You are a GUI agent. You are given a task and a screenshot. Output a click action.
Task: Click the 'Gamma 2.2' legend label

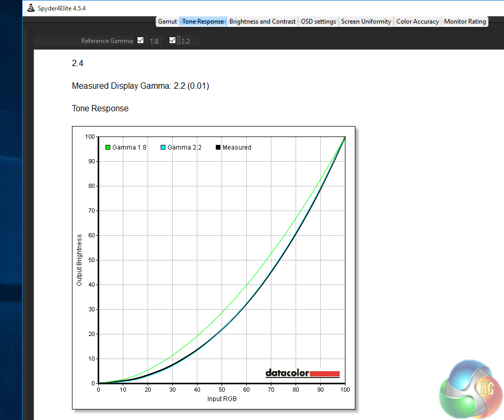tap(184, 147)
